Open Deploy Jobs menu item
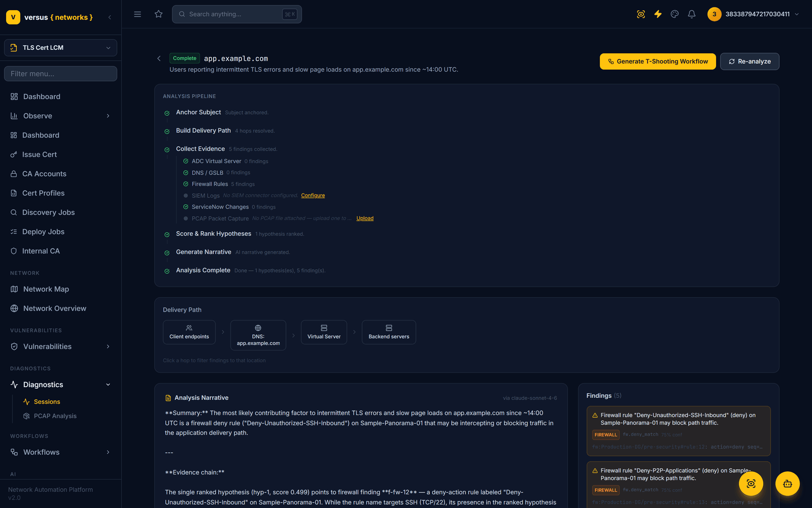Image resolution: width=812 pixels, height=508 pixels. (x=60, y=232)
